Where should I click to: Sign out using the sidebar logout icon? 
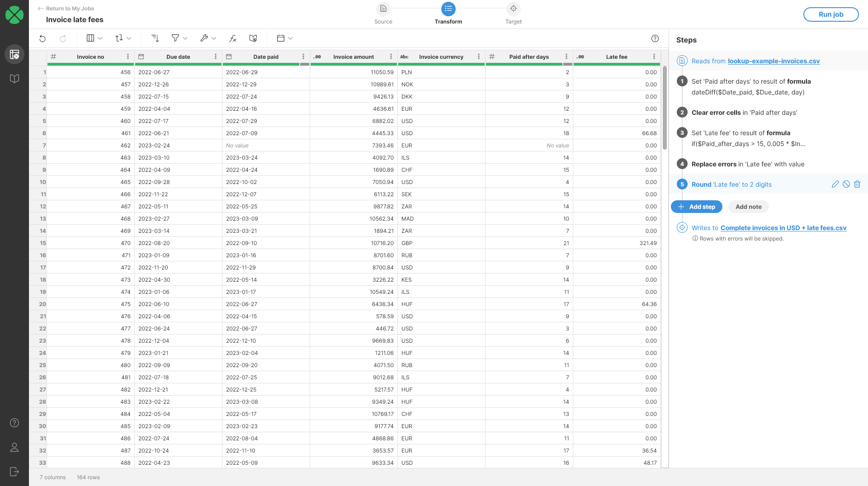click(14, 472)
